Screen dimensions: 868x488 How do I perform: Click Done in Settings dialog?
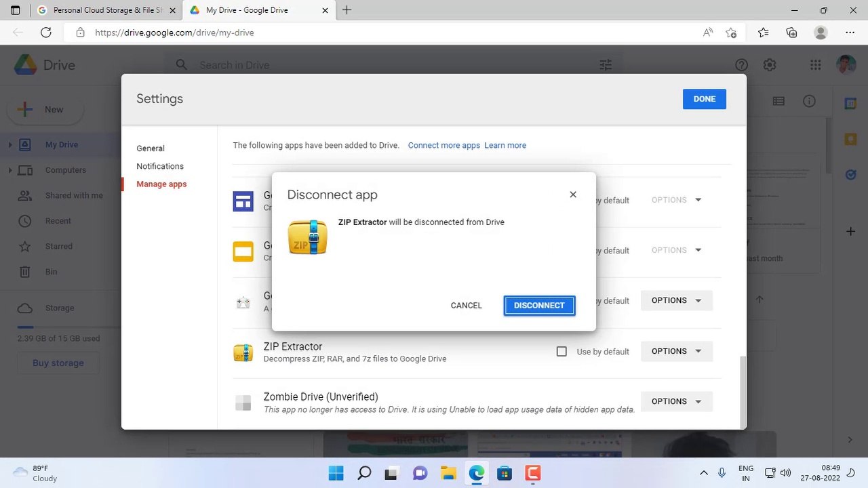[x=704, y=99]
